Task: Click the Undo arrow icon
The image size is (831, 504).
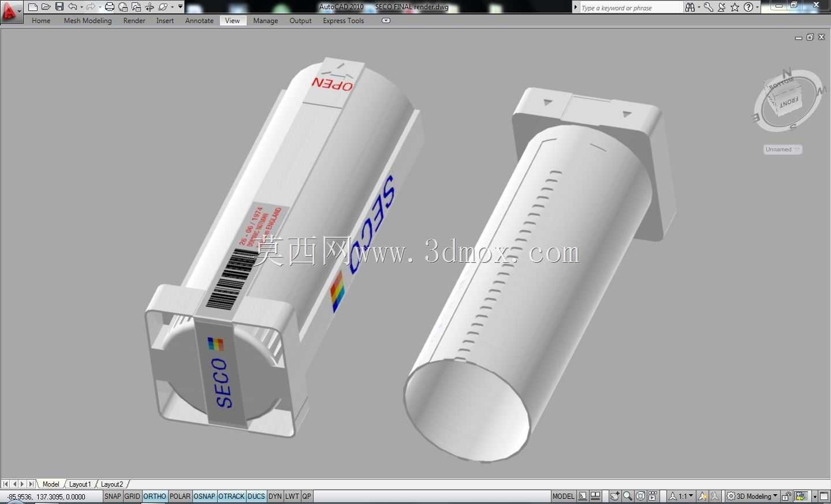Action: click(x=73, y=7)
